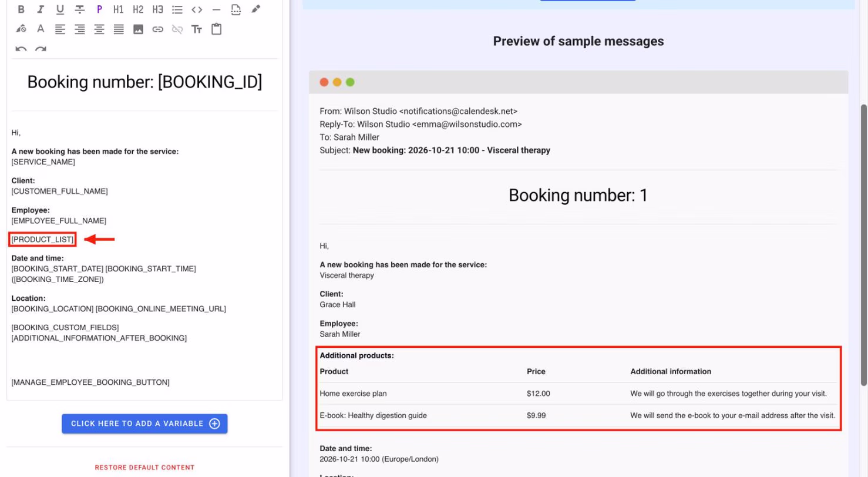Screen dimensions: 868x477
Task: Click the '$12.00' price cell
Action: [539, 394]
